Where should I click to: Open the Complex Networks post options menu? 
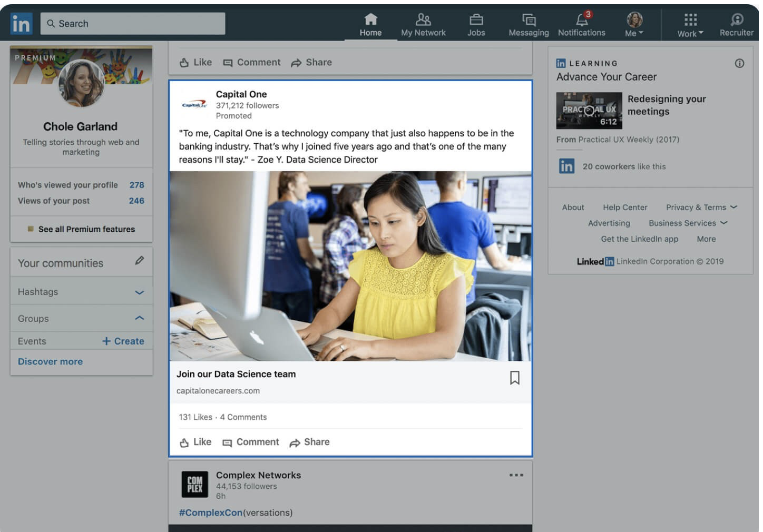[516, 475]
